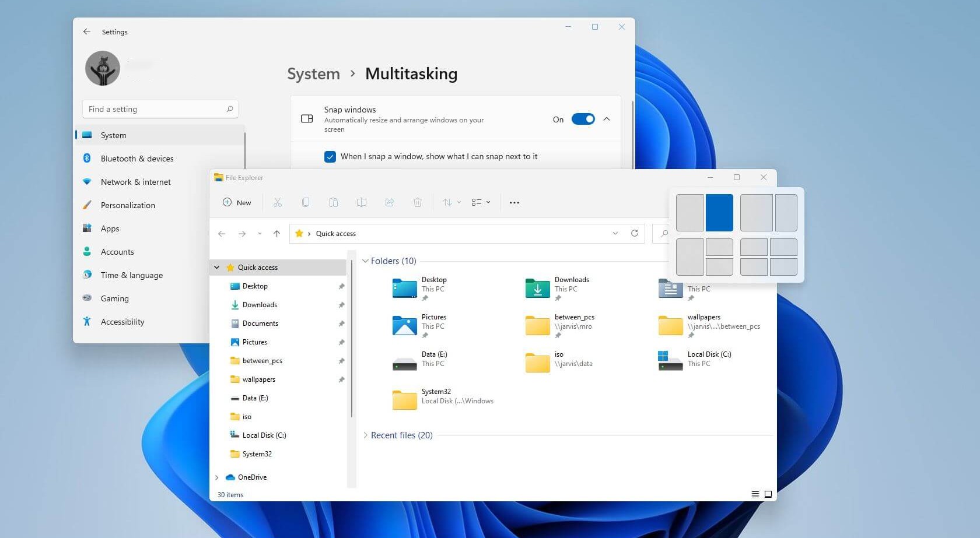
Task: Click the New button in File Explorer
Action: click(236, 202)
